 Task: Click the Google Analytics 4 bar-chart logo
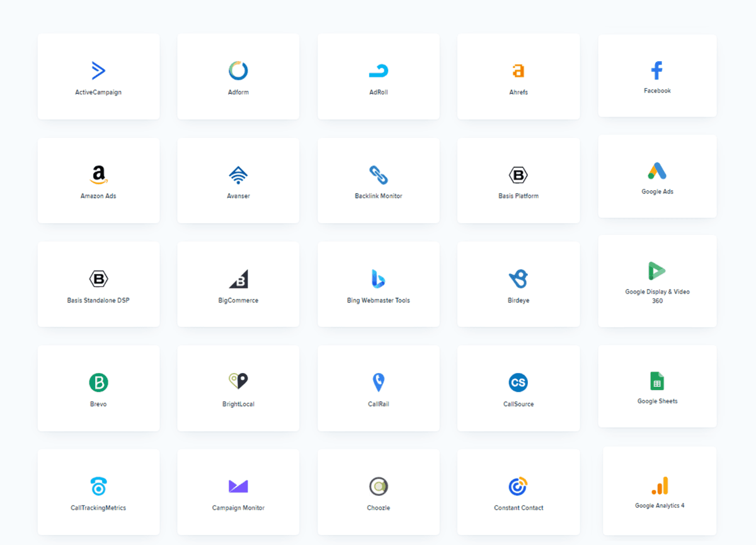660,485
